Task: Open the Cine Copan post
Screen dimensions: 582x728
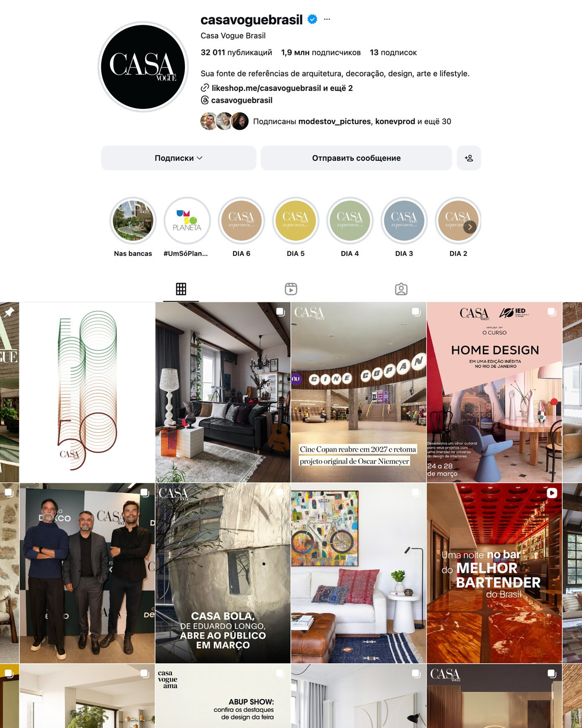Action: [x=359, y=392]
